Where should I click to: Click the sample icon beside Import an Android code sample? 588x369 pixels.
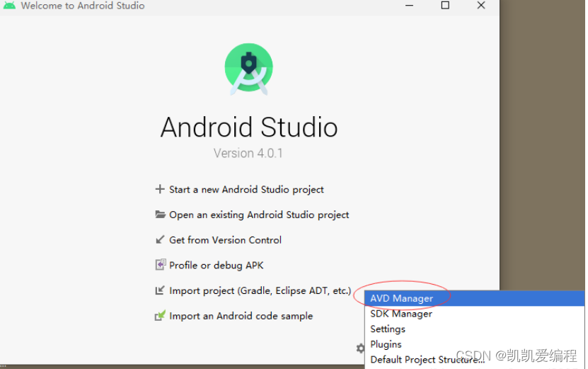point(160,315)
